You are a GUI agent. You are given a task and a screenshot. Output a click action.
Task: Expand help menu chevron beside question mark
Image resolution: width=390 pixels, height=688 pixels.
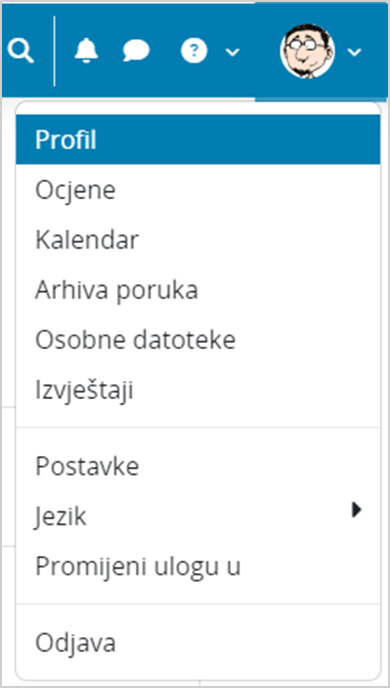232,52
